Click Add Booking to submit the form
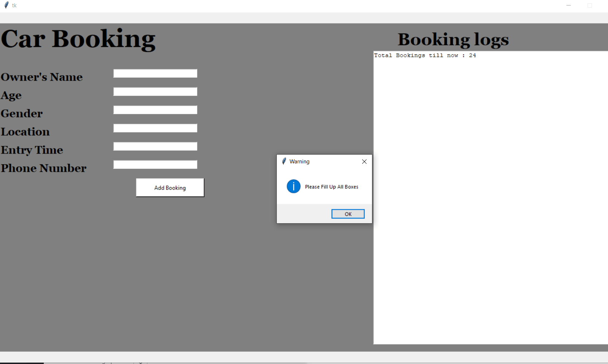 tap(170, 187)
